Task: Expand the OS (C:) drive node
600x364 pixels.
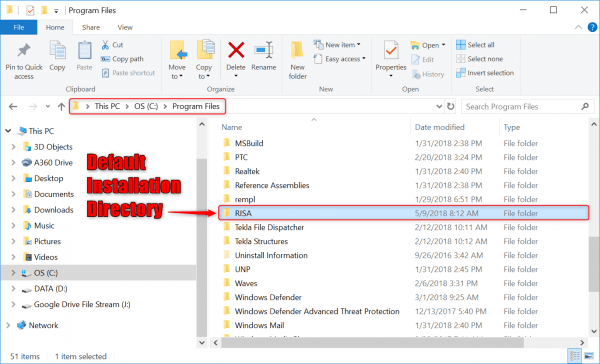Action: [13, 273]
